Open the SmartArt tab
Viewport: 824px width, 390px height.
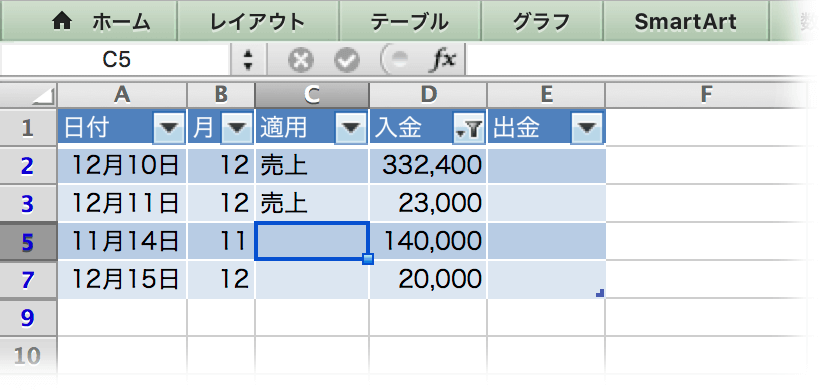point(685,22)
